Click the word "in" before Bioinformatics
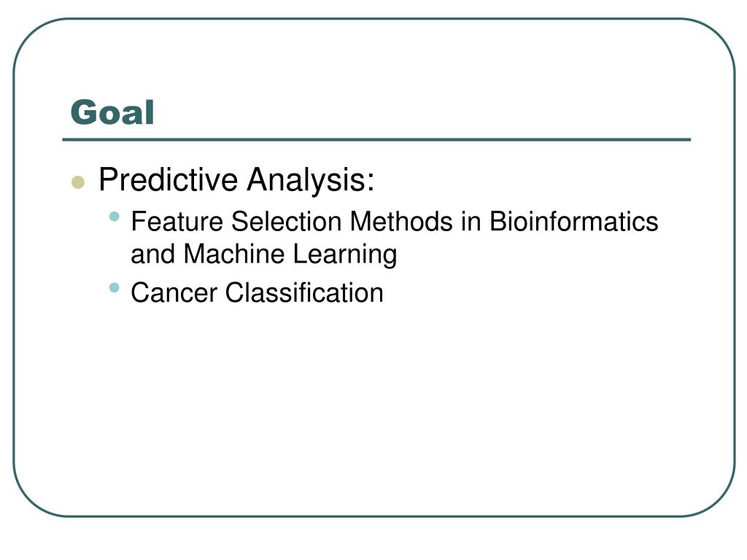Image resolution: width=747 pixels, height=560 pixels. 471,222
